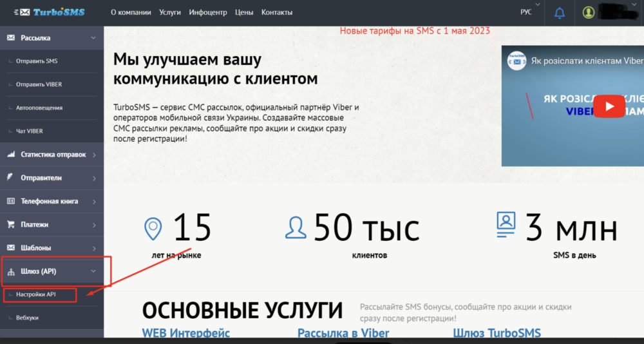644x344 pixels.
Task: Click the gateway icon beside Шлюз (API)
Action: (11, 272)
